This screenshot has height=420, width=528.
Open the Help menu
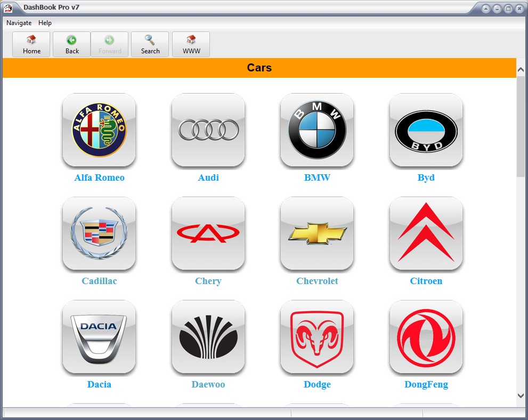tap(45, 23)
